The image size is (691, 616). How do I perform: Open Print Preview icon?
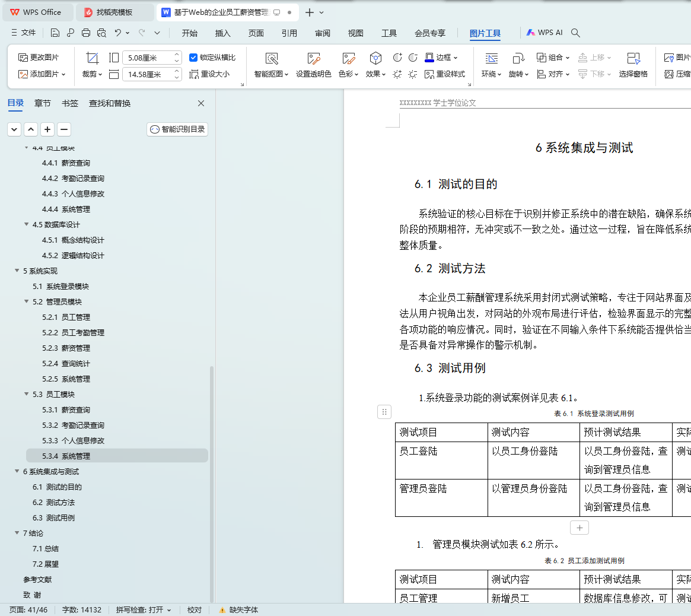(x=101, y=33)
